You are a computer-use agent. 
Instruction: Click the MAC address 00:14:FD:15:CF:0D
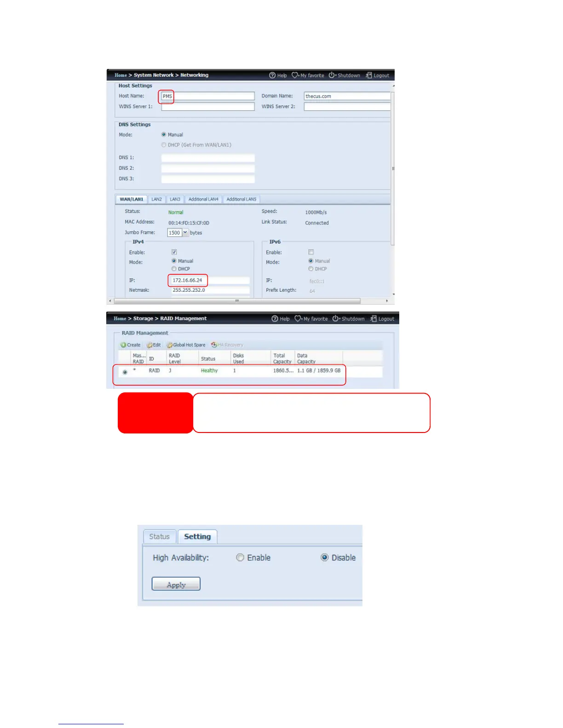[x=189, y=223]
